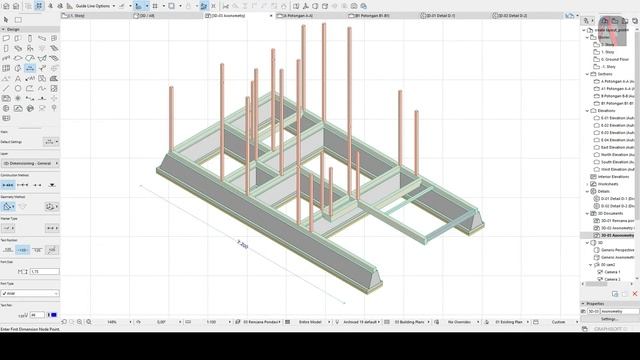Viewport: 640px width, 360px height.
Task: Collapse the Design toolbox panel header
Action: [3, 29]
